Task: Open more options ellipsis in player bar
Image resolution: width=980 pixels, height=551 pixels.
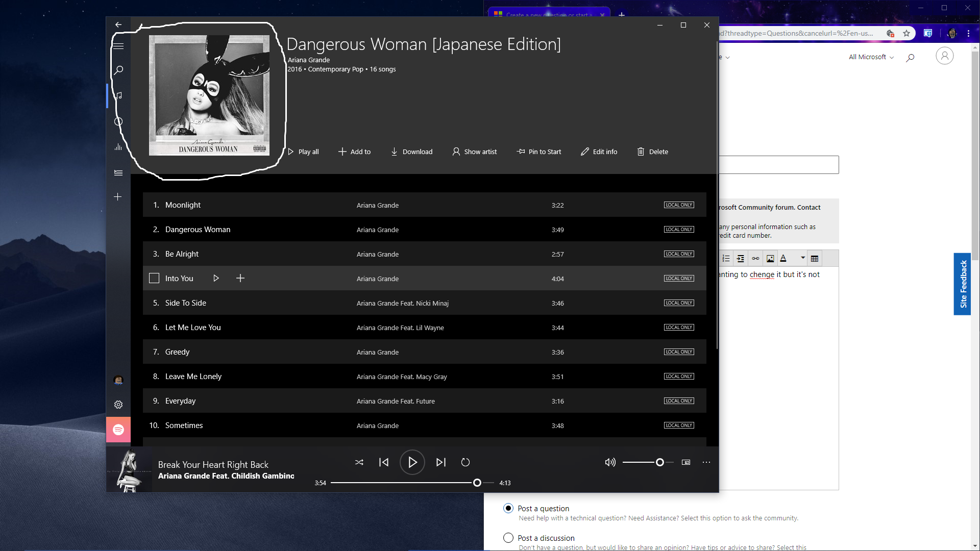Action: tap(706, 462)
